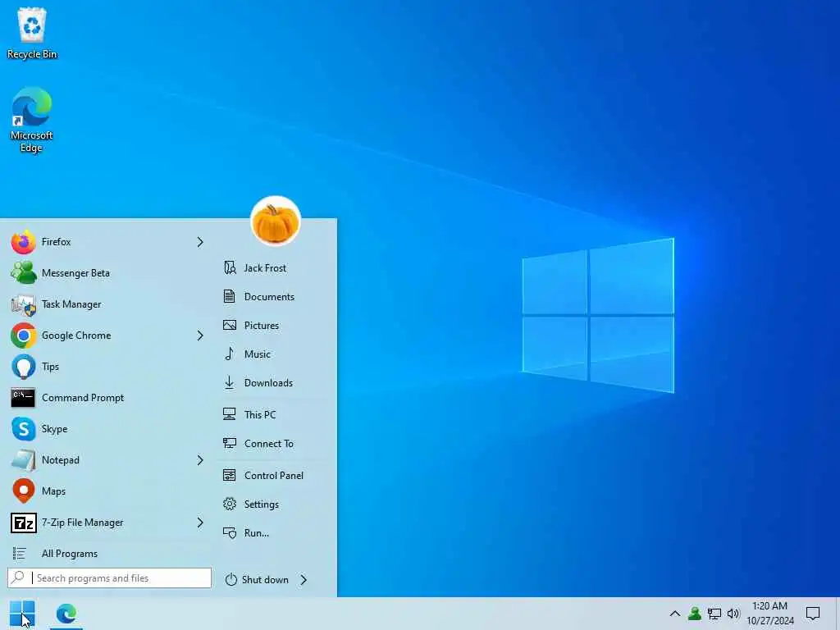Click the All Programs list icon

[20, 554]
